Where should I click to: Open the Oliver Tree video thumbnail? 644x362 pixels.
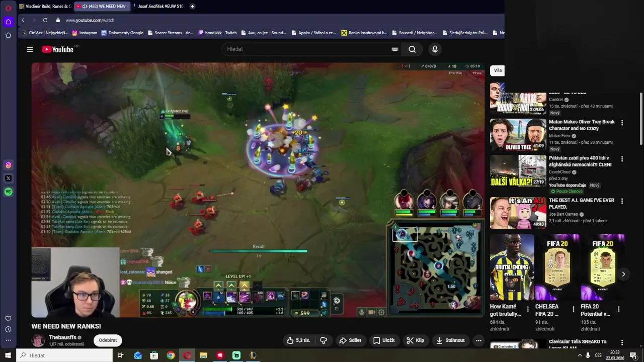click(x=518, y=135)
